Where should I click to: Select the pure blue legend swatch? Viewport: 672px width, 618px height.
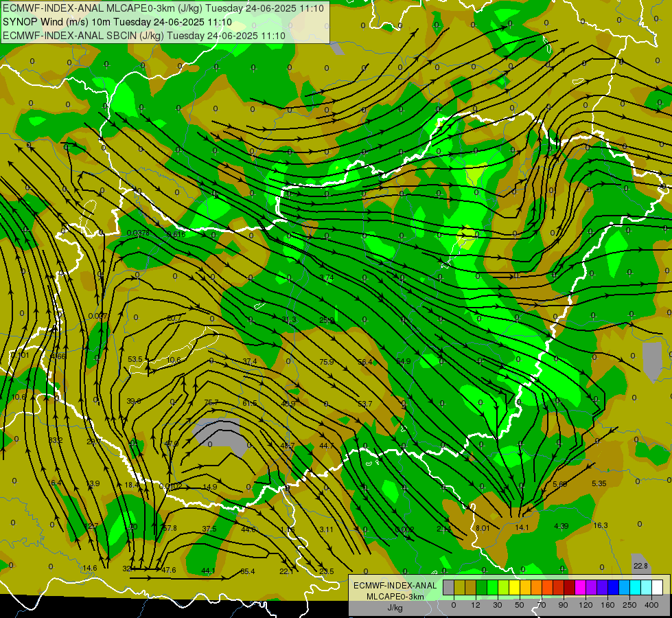[x=613, y=588]
